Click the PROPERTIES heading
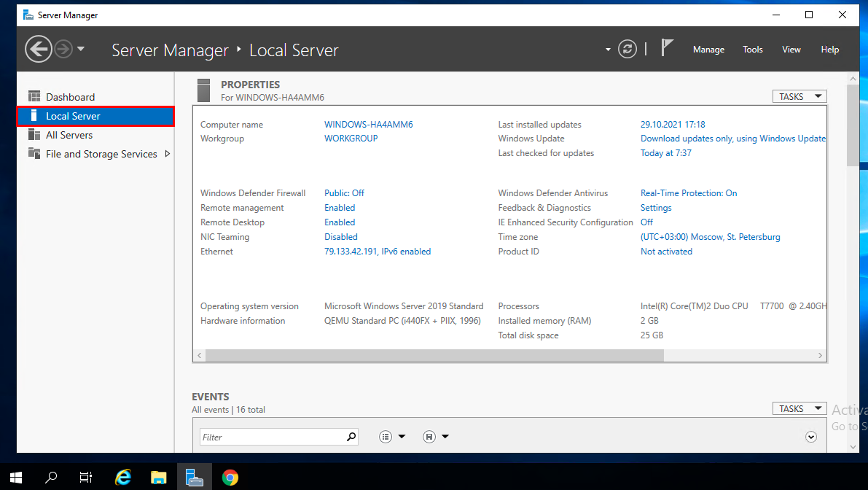The height and width of the screenshot is (490, 868). (250, 85)
